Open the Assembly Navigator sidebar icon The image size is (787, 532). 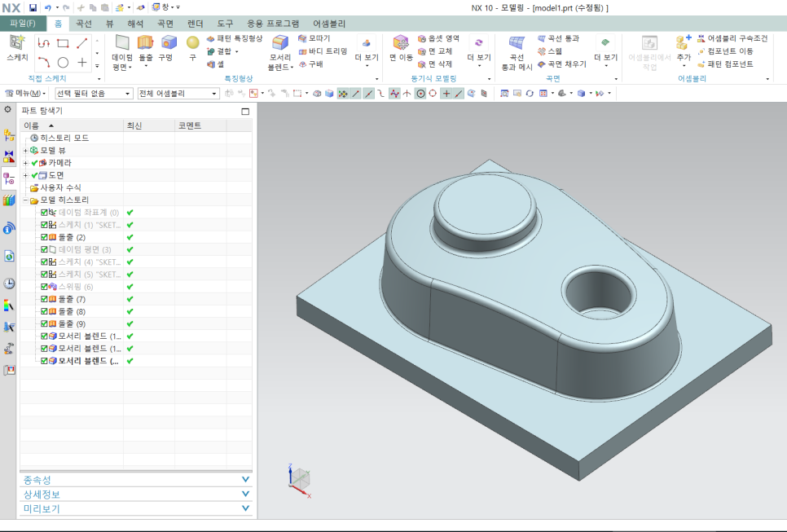9,134
